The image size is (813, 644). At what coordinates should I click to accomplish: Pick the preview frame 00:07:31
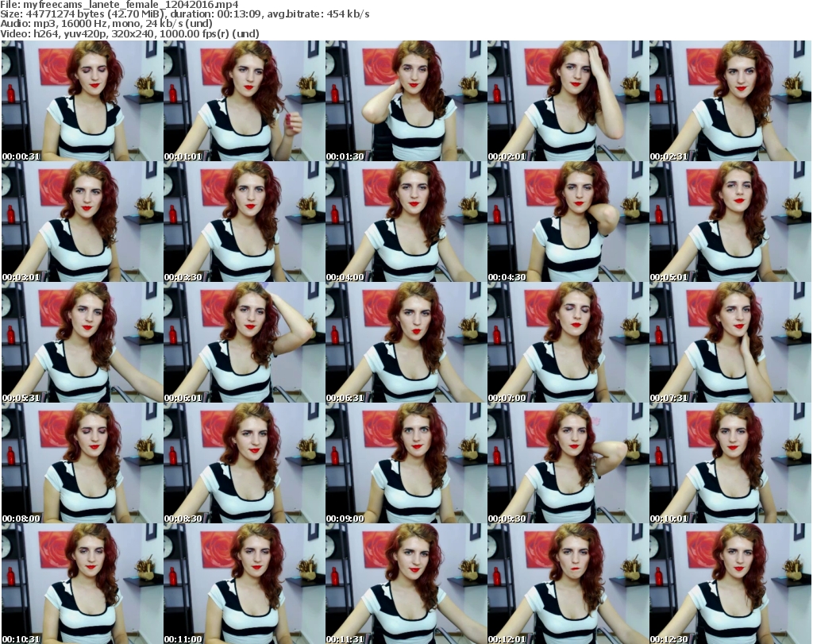(730, 343)
